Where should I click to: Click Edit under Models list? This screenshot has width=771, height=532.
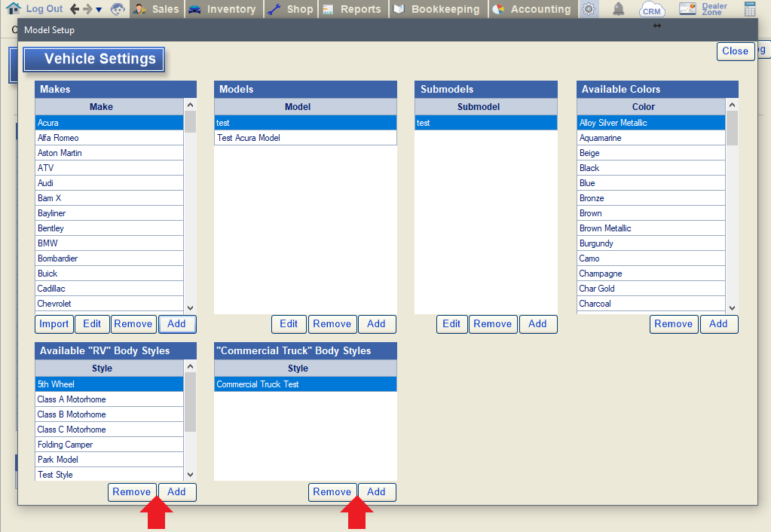(x=289, y=324)
